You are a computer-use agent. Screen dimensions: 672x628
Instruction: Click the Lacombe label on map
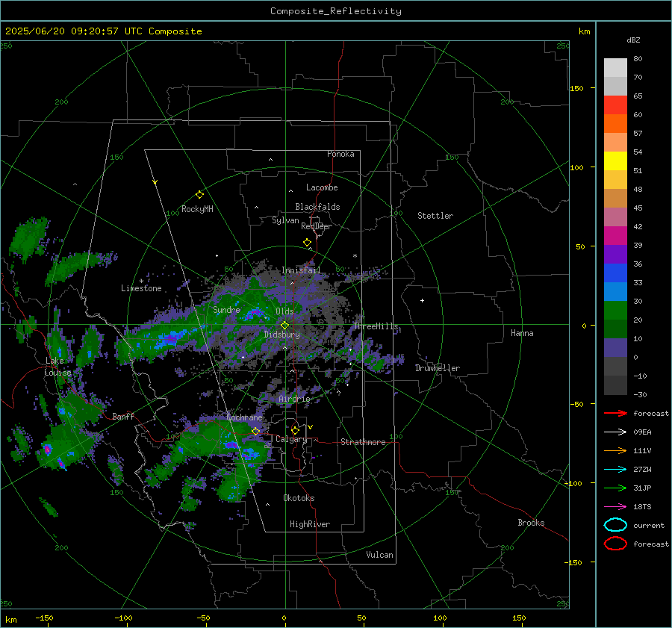(x=322, y=187)
